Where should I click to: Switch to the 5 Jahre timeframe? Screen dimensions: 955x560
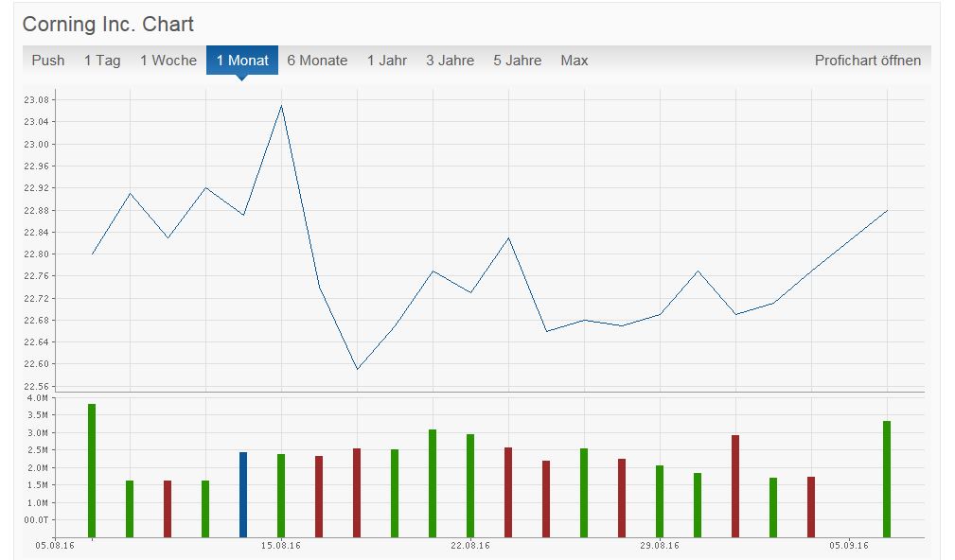point(517,61)
